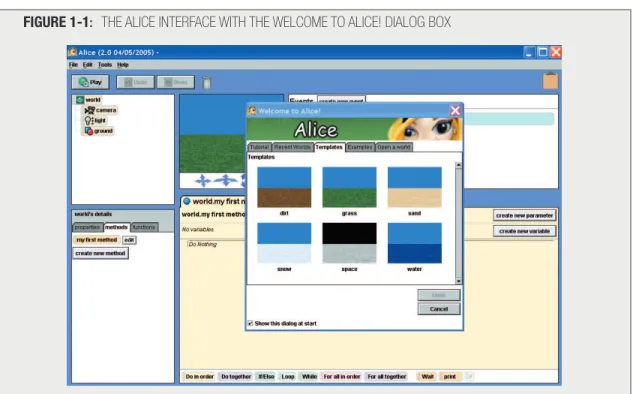Click the While tile
The width and height of the screenshot is (633, 394).
click(x=309, y=376)
